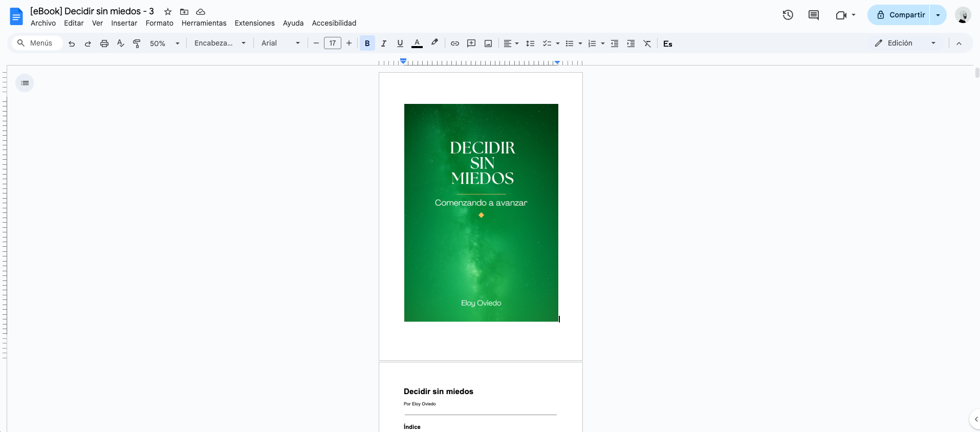Image resolution: width=980 pixels, height=432 pixels.
Task: Click the insert image icon
Action: pos(488,44)
